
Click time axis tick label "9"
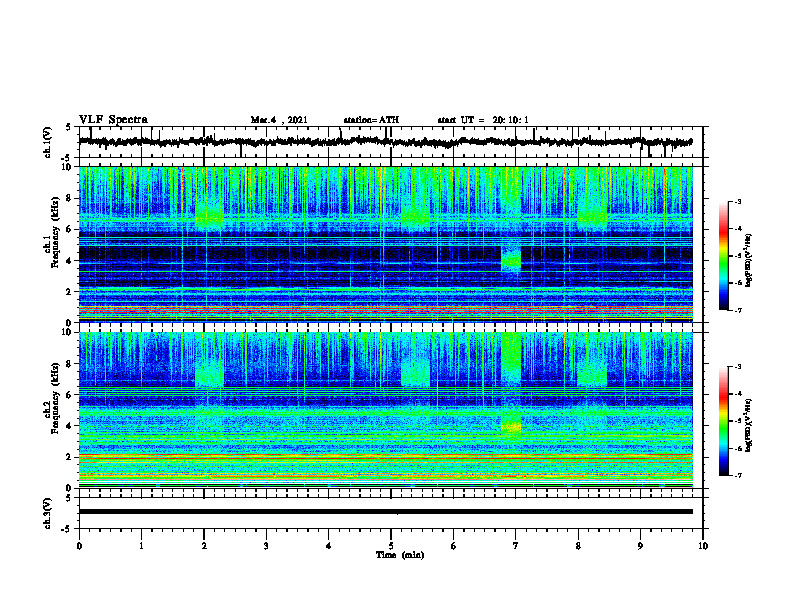[x=640, y=546]
